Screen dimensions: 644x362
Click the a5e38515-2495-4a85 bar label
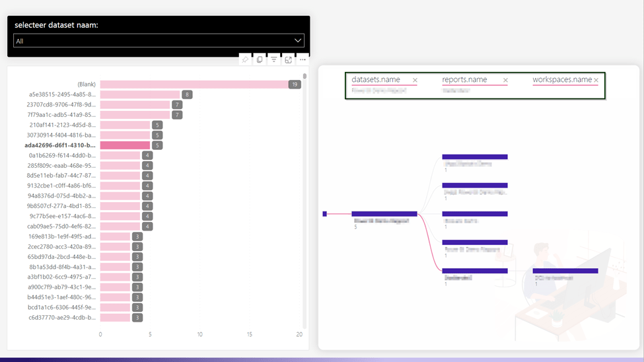(x=61, y=94)
